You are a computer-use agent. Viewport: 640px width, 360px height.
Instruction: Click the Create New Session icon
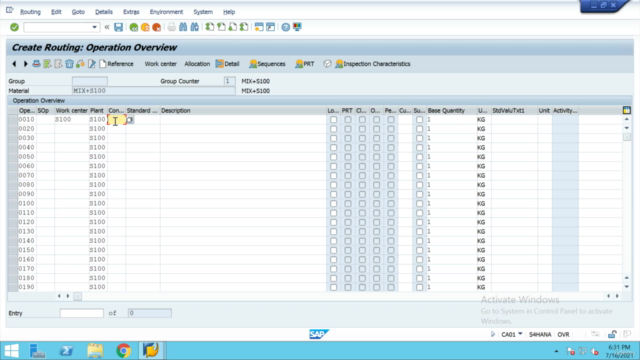(259, 27)
